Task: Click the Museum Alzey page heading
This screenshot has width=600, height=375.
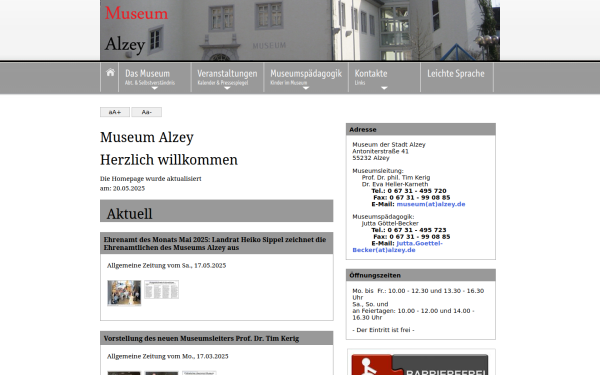Action: click(147, 137)
